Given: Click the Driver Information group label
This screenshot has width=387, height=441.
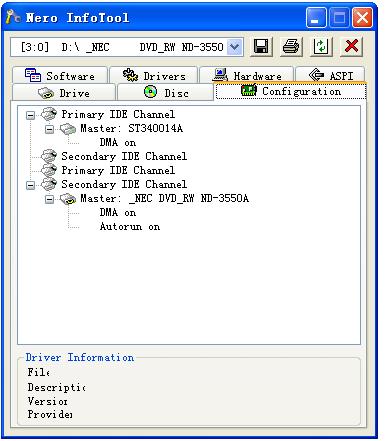Looking at the screenshot, I should [x=80, y=357].
